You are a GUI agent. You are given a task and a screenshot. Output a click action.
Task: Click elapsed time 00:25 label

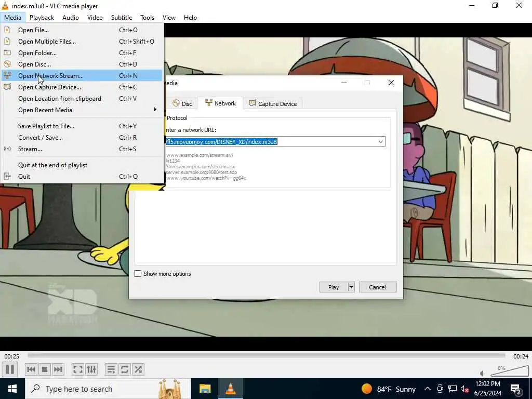(x=11, y=356)
